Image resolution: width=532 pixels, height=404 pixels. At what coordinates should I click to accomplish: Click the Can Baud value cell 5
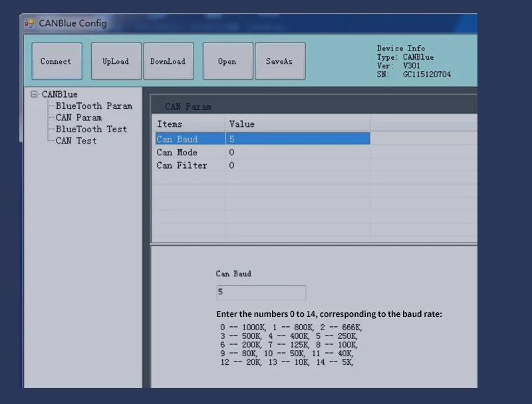click(x=297, y=139)
